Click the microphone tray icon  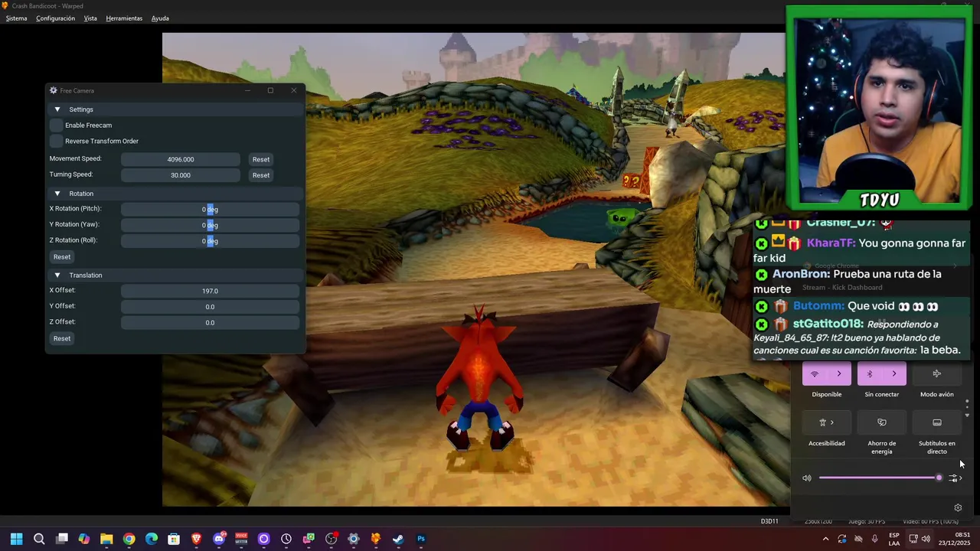(x=874, y=539)
